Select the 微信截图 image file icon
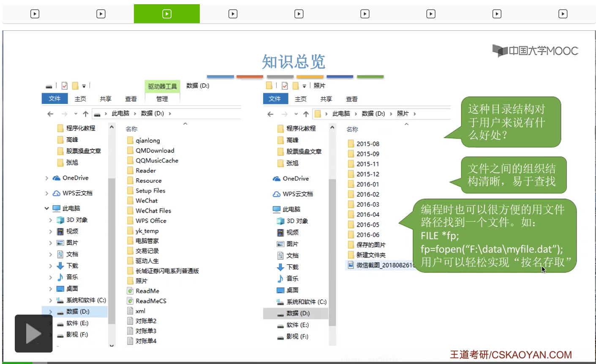Screen dimensions: 596x364 tap(351, 265)
